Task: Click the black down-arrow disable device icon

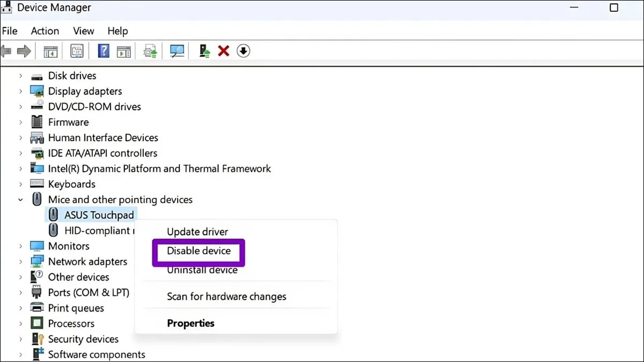Action: pyautogui.click(x=244, y=51)
